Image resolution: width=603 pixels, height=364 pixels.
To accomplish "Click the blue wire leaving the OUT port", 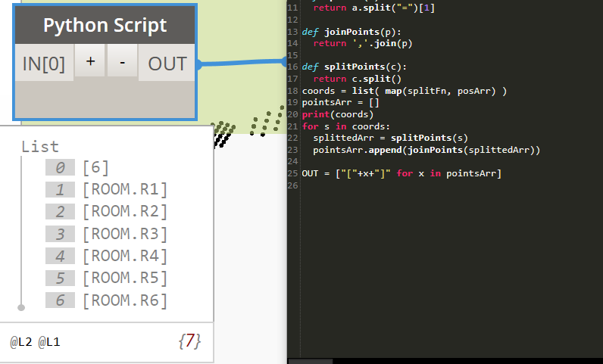I will (242, 63).
